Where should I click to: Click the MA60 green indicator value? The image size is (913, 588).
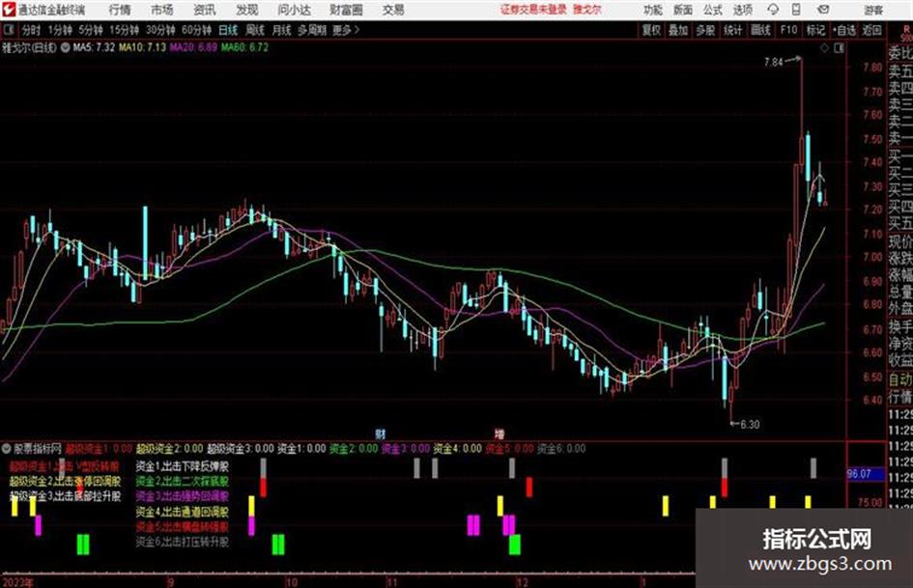pyautogui.click(x=245, y=47)
